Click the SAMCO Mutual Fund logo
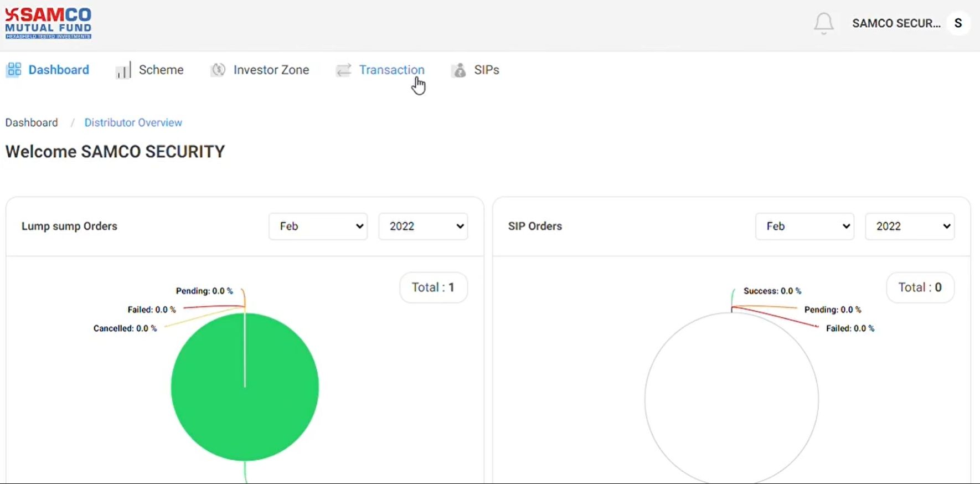Screen dimensions: 980x484 pos(48,23)
